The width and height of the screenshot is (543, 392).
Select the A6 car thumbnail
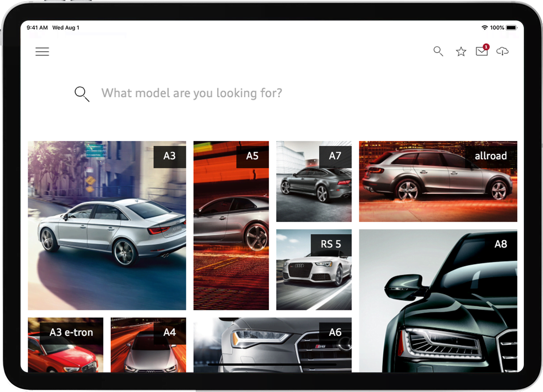point(272,345)
